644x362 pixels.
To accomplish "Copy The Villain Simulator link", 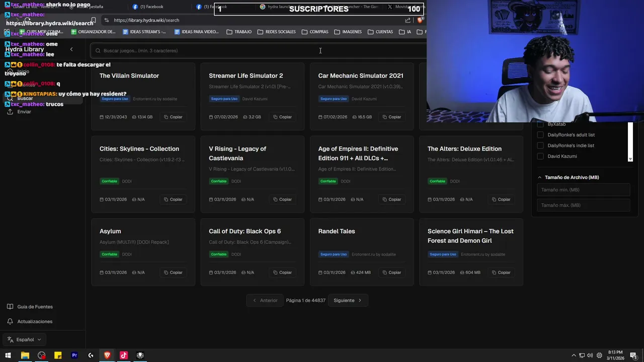I will click(x=173, y=117).
